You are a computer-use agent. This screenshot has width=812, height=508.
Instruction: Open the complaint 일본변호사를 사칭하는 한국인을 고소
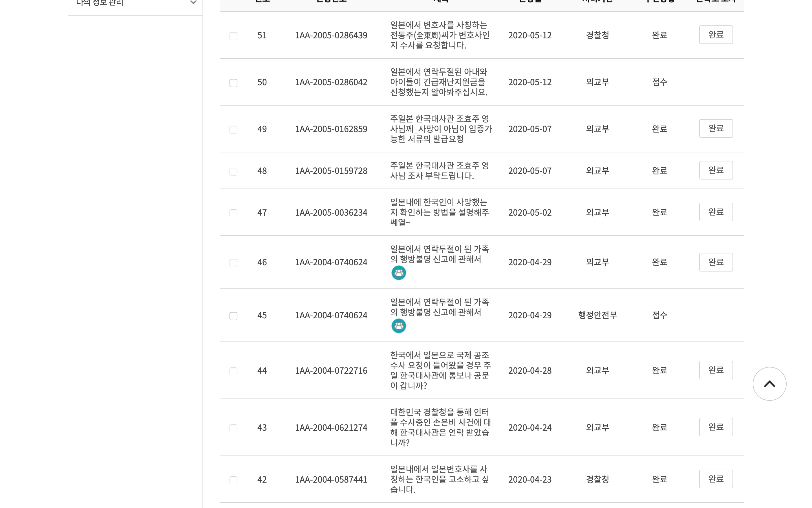click(x=440, y=479)
